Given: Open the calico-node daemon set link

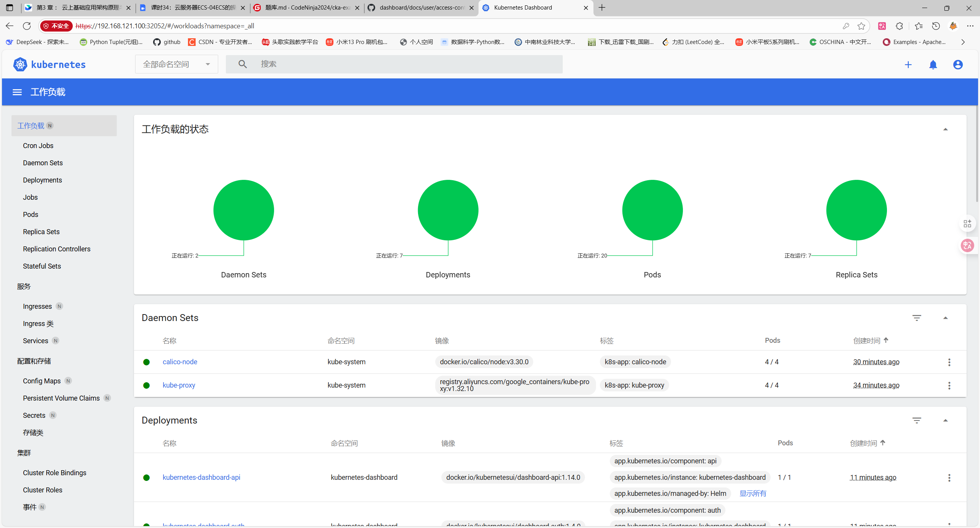Looking at the screenshot, I should (x=180, y=362).
